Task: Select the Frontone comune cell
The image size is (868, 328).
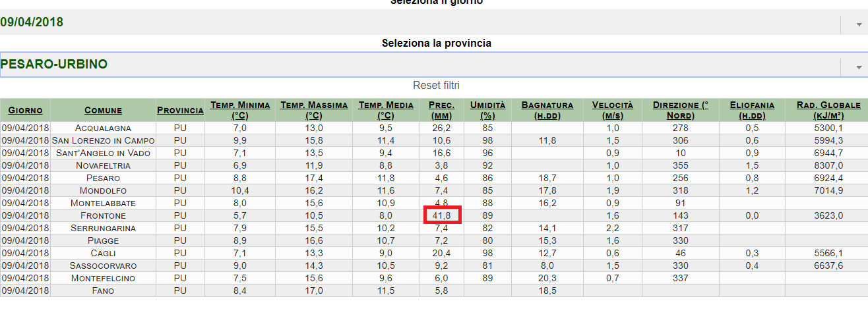Action: (x=103, y=215)
